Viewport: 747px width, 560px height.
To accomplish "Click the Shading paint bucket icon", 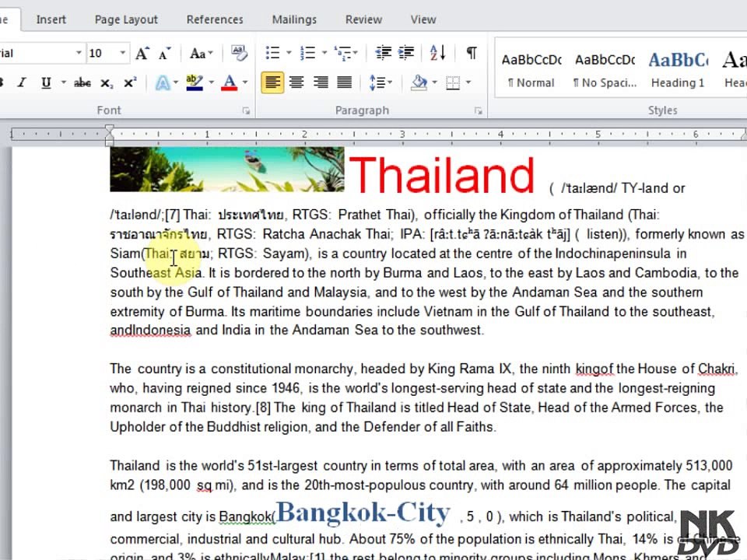I will pyautogui.click(x=419, y=82).
